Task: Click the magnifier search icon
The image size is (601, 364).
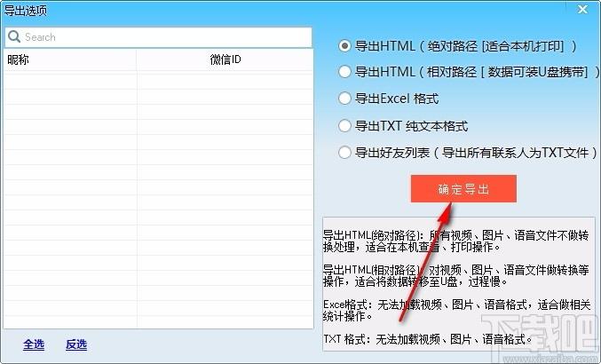Action: [14, 36]
